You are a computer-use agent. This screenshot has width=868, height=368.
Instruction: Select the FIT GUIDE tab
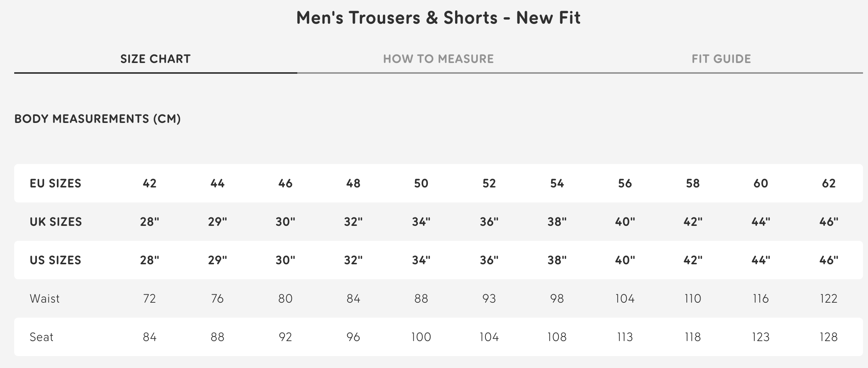(721, 59)
